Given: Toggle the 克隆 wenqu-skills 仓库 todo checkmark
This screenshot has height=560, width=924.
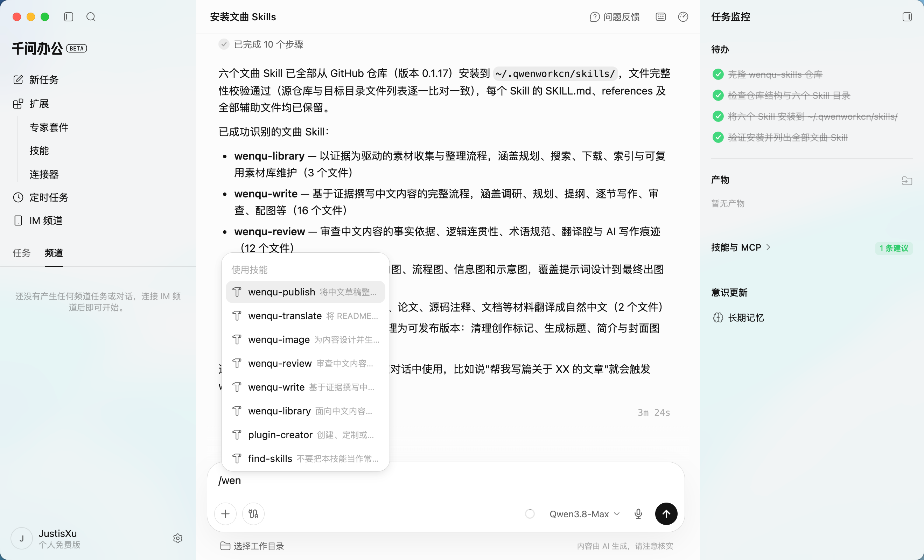Looking at the screenshot, I should [718, 74].
